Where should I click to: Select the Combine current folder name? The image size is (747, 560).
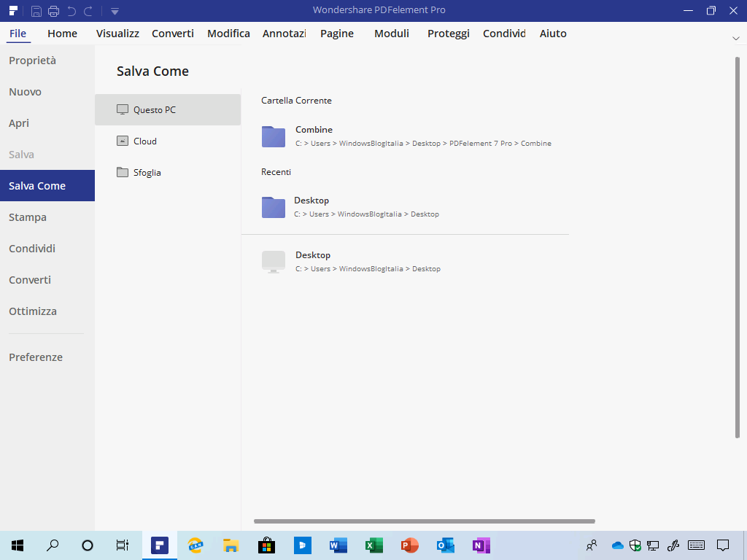point(314,130)
